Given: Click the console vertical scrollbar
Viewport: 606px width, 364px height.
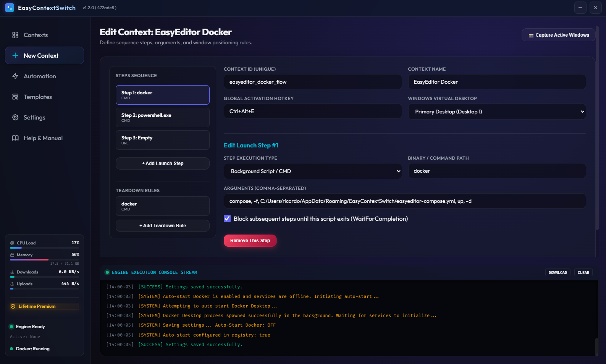Looking at the screenshot, I should point(597,347).
